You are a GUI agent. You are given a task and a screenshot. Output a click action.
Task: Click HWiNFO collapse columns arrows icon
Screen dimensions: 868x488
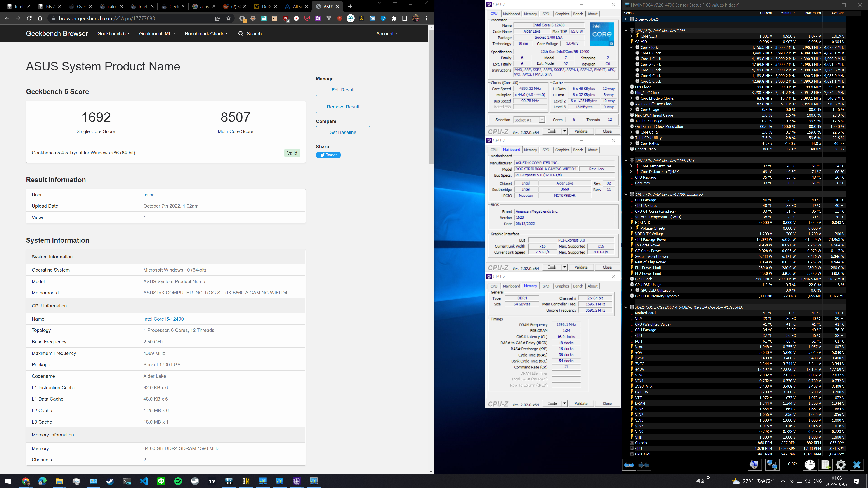644,465
